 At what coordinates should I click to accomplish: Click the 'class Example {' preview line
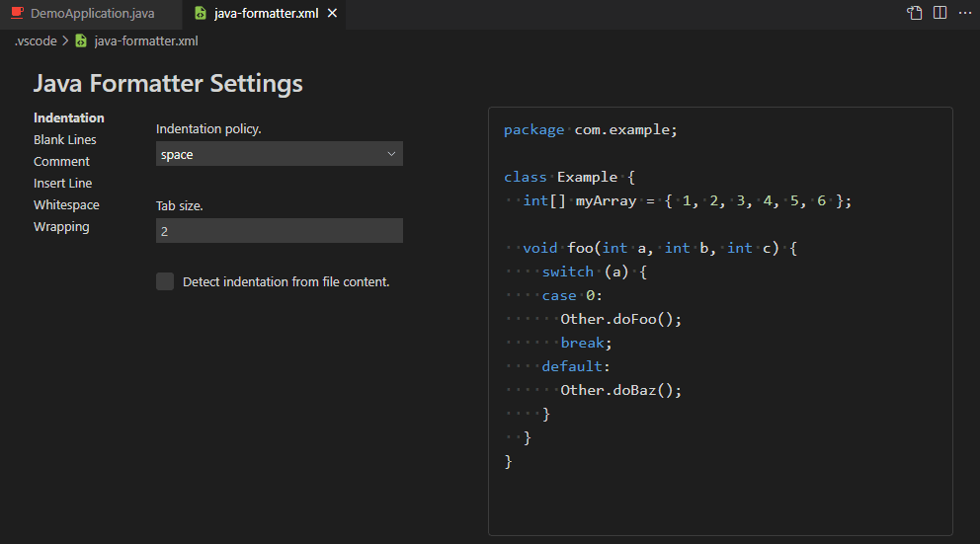(569, 178)
